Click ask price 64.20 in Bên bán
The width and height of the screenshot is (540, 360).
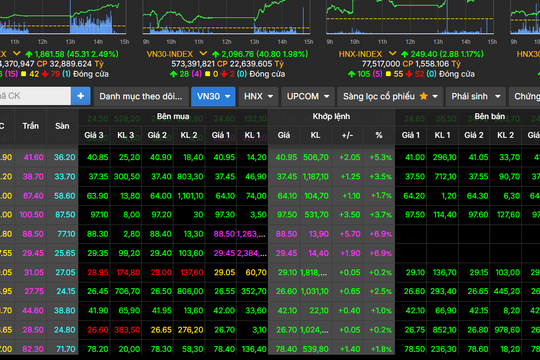tap(414, 196)
